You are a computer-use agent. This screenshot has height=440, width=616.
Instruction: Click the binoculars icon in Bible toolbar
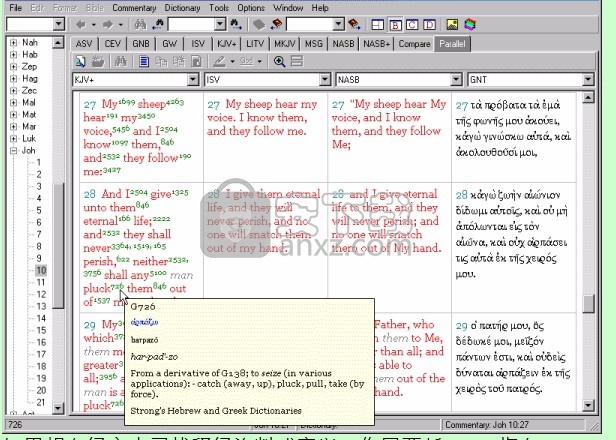point(120,61)
